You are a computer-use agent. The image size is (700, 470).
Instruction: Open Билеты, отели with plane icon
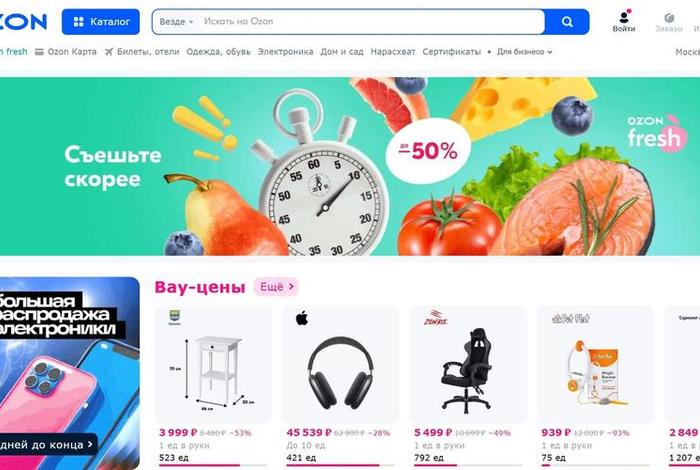coord(142,52)
